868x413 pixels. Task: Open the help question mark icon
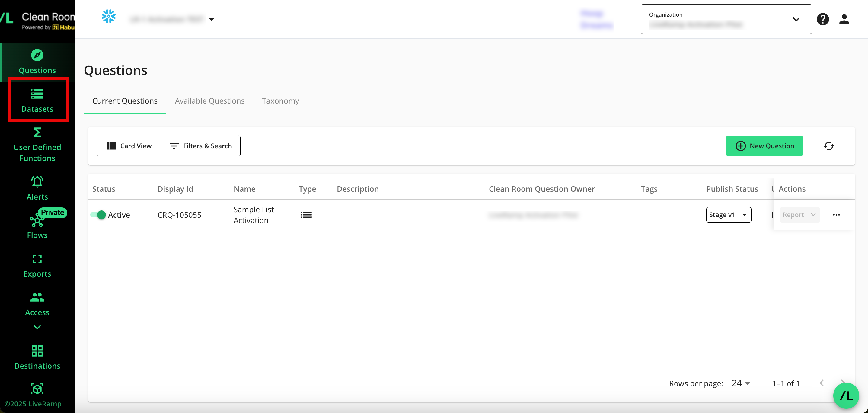822,19
